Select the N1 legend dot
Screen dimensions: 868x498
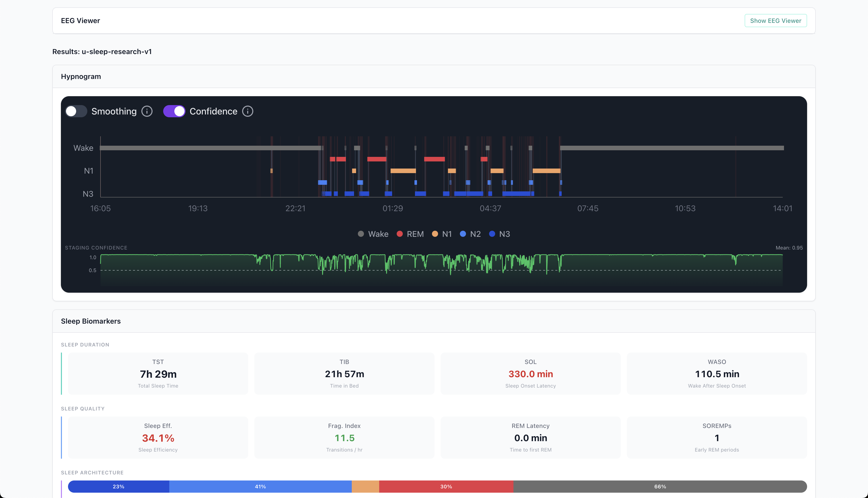tap(435, 234)
